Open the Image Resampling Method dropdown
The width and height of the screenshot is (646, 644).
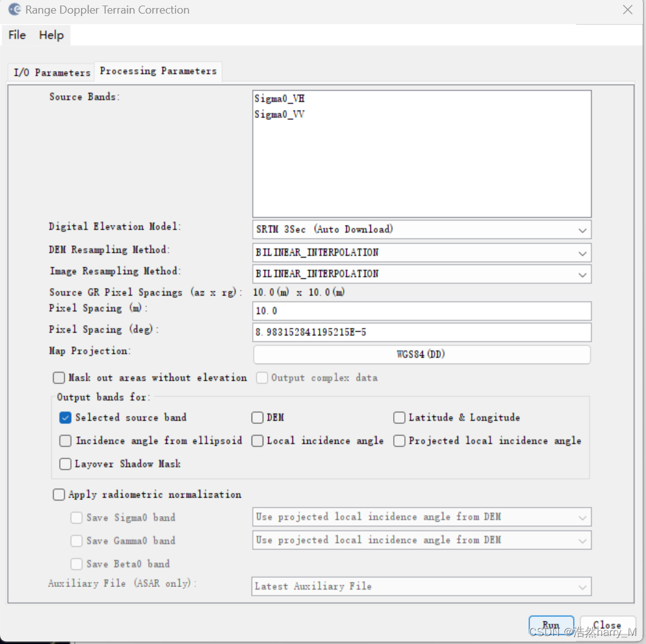coord(422,274)
